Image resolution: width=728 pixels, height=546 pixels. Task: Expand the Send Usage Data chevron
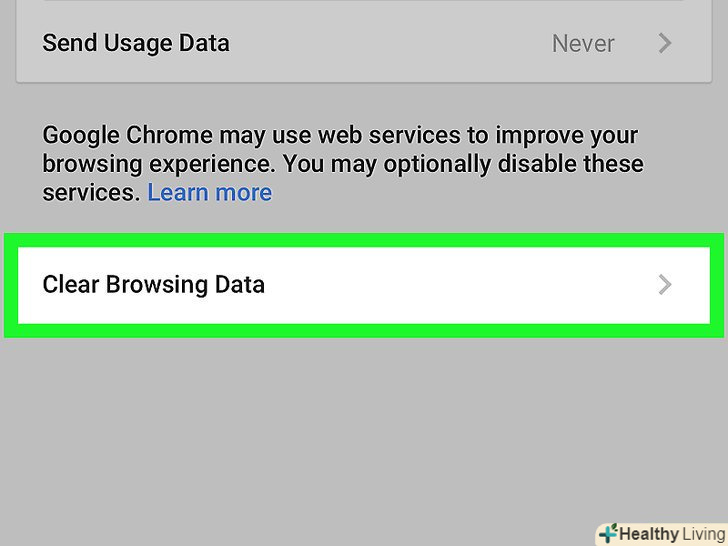point(665,44)
